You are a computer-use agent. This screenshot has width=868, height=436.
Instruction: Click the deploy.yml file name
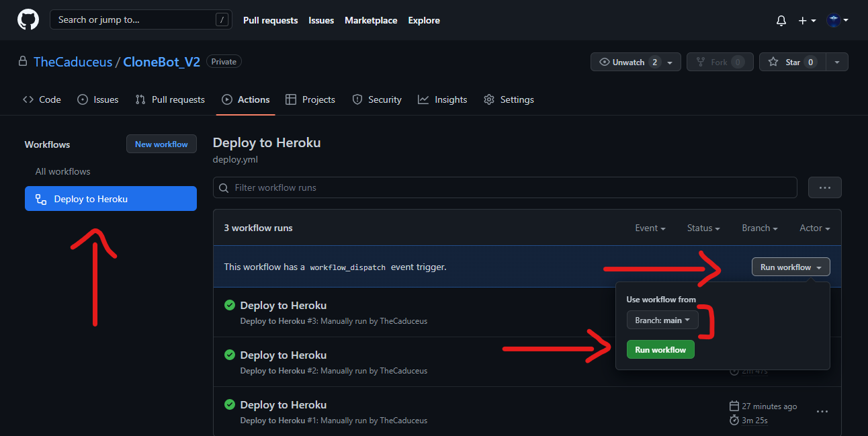[235, 160]
